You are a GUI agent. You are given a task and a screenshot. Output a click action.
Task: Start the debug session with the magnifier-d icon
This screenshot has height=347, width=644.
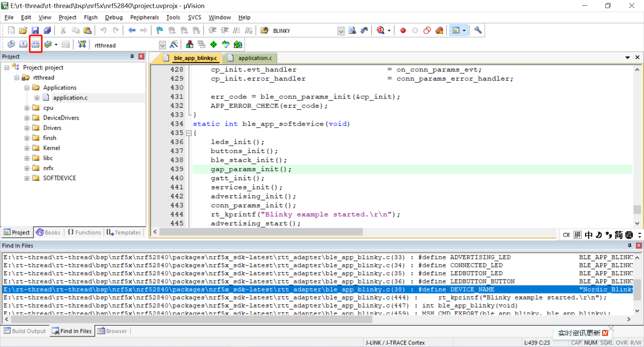point(380,31)
